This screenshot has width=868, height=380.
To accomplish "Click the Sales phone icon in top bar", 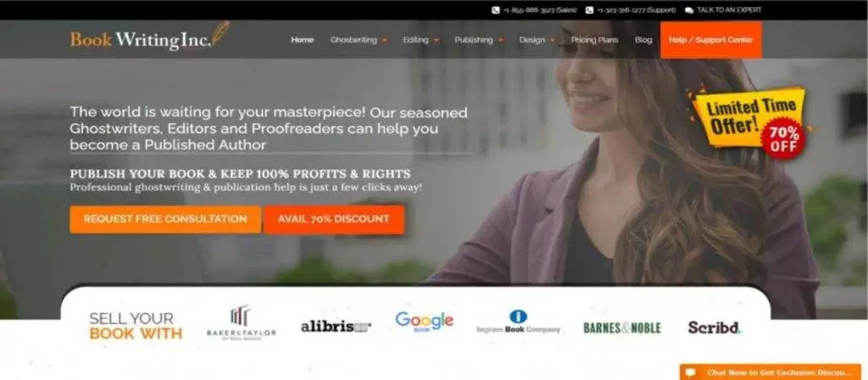I will (x=495, y=10).
